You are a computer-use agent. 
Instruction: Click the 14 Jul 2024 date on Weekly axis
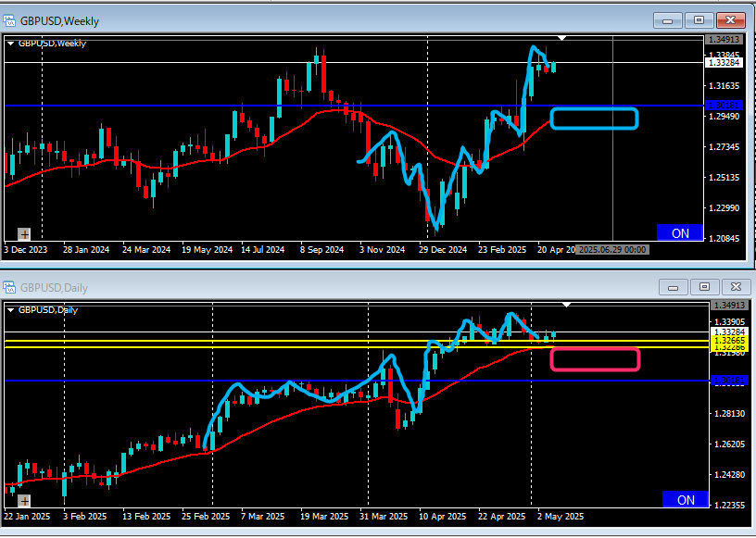click(x=263, y=250)
